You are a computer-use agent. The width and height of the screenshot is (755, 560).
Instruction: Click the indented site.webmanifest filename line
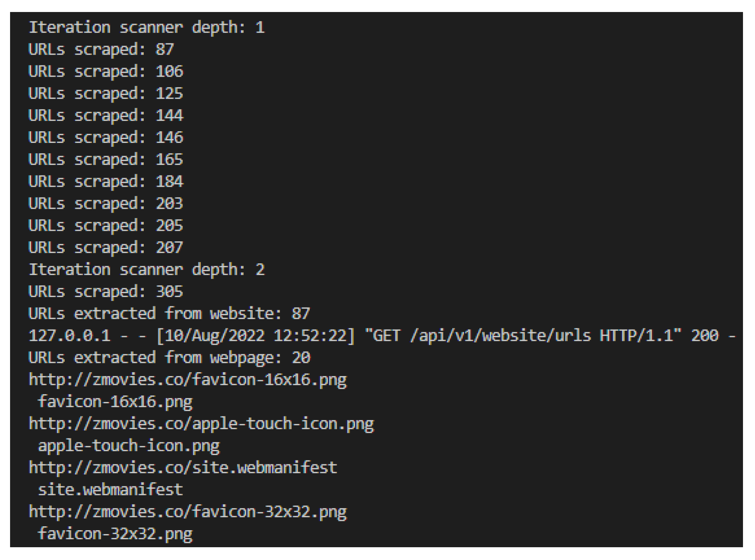[x=110, y=490]
